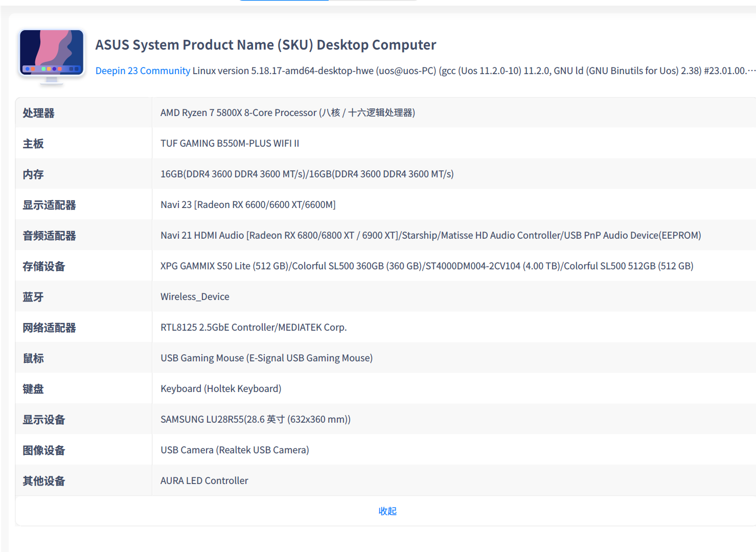Click the truncated Linux version ellipsis
The width and height of the screenshot is (756, 552).
point(751,71)
